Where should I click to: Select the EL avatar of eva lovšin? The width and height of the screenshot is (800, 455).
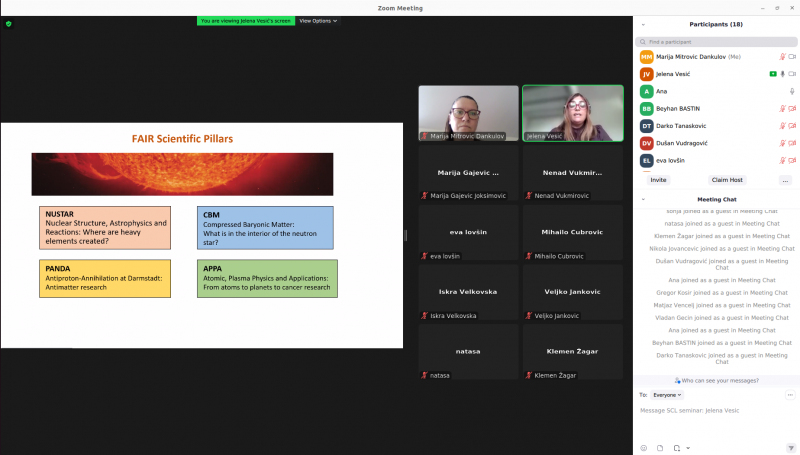646,161
